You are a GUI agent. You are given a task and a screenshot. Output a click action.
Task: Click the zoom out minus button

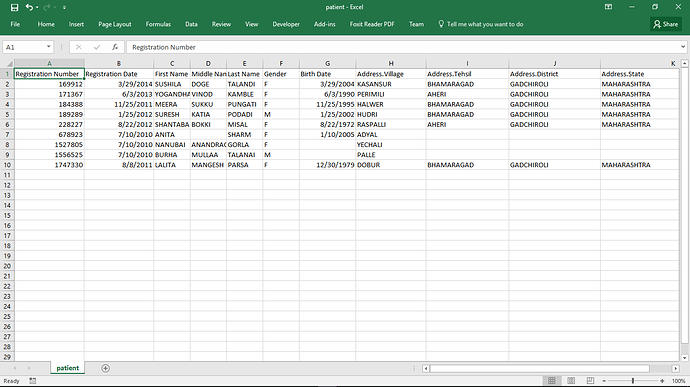click(x=604, y=381)
